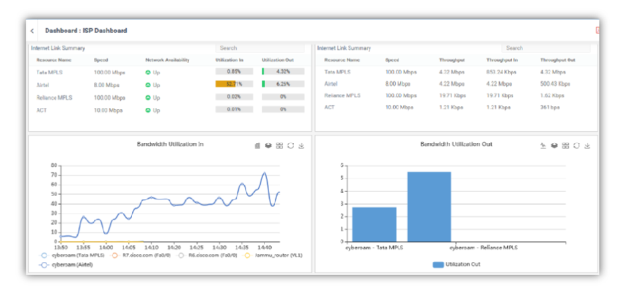Open Reliance MPLS link in right throughput table
The width and height of the screenshot is (644, 307).
click(x=342, y=95)
